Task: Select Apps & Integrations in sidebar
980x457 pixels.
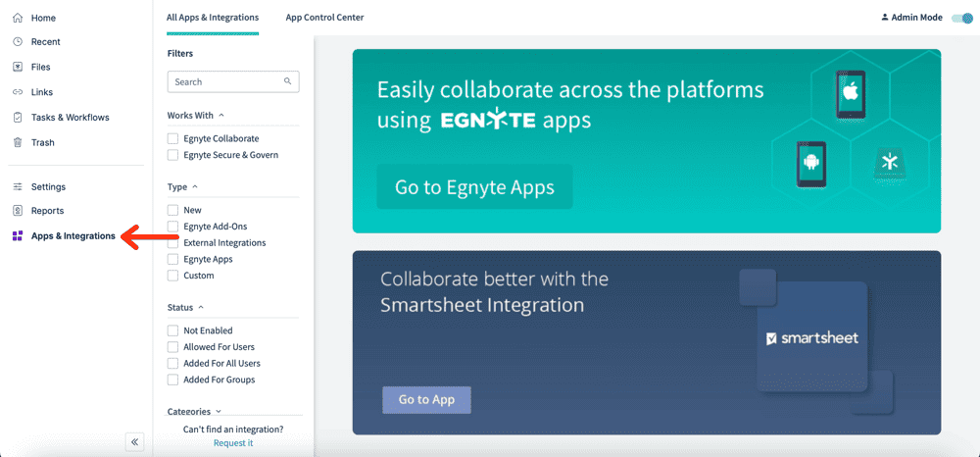Action: (73, 236)
